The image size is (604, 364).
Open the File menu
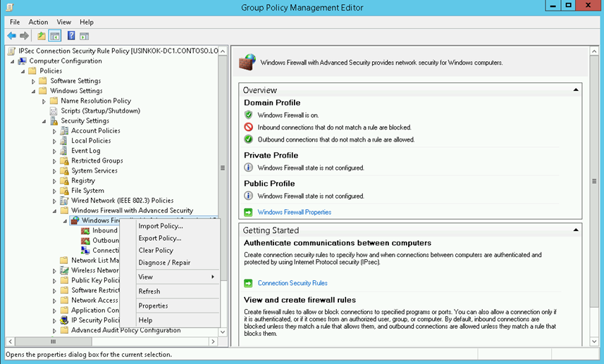15,22
